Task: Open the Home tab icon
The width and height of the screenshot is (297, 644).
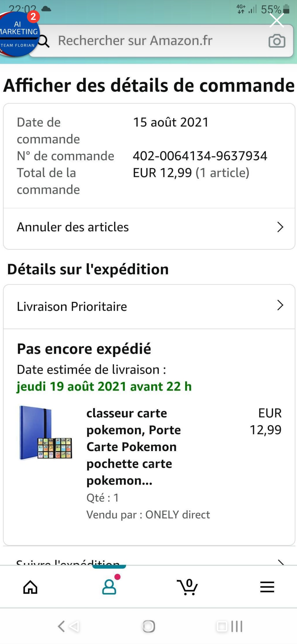Action: click(x=30, y=587)
